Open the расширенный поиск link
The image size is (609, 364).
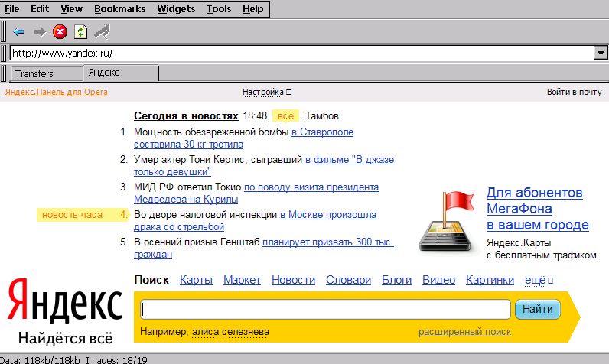click(x=464, y=332)
